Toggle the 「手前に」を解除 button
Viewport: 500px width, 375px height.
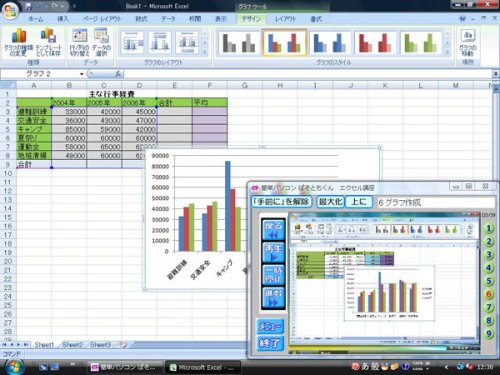coord(282,201)
